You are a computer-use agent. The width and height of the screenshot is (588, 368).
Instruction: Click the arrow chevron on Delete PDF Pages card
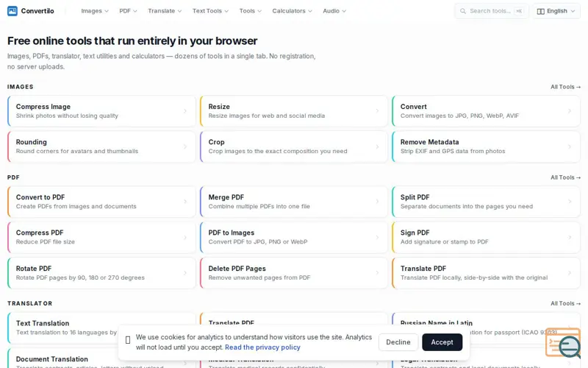click(377, 273)
